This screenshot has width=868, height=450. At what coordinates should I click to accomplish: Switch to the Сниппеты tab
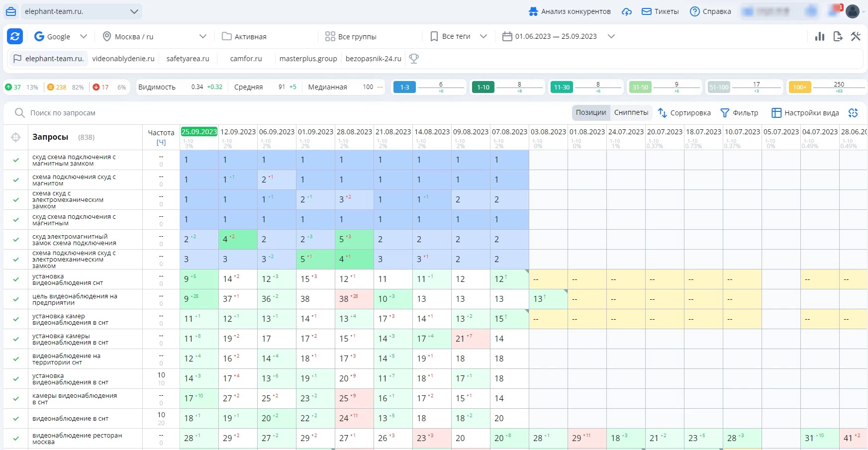click(x=631, y=113)
